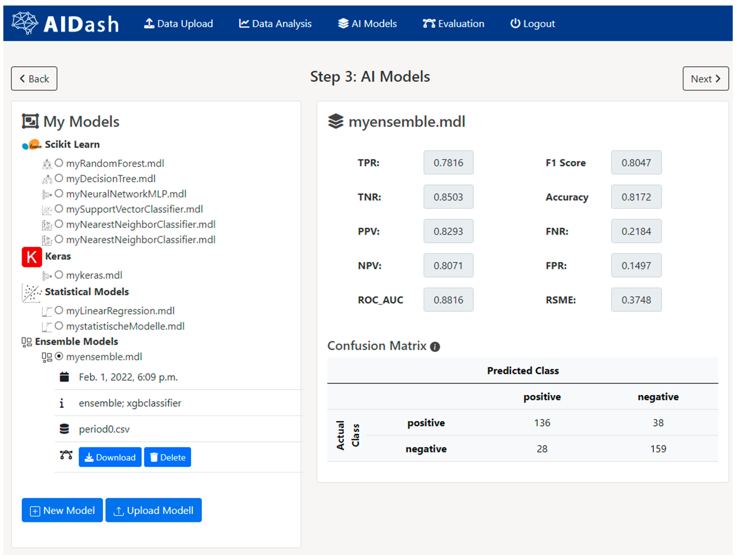This screenshot has height=560, width=737.
Task: Click the Scikit Learn logo icon
Action: click(32, 145)
